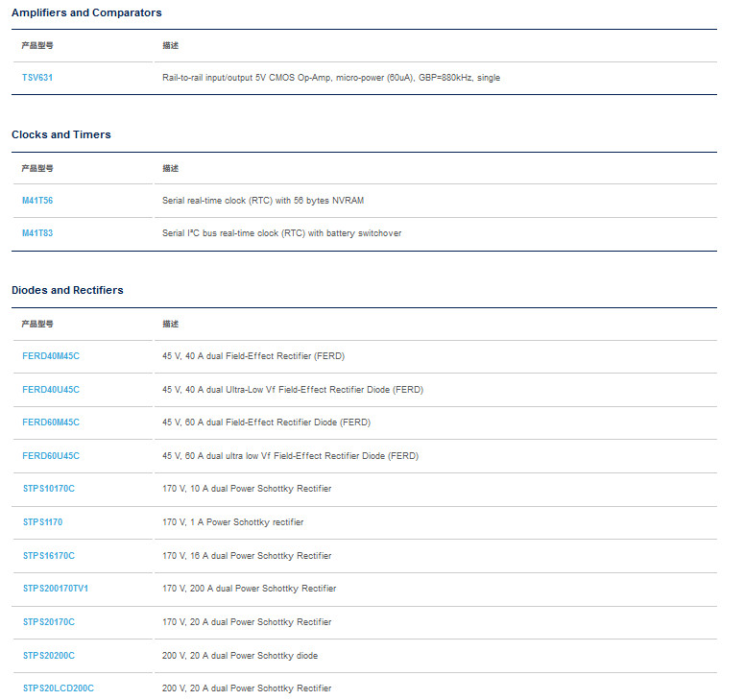The image size is (744, 700).
Task: Click '45 V, 60 A dual ultra low Vf' description
Action: (290, 456)
